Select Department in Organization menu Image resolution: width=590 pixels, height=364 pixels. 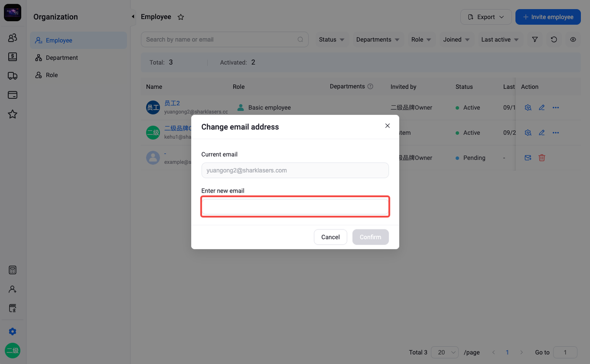[78, 58]
